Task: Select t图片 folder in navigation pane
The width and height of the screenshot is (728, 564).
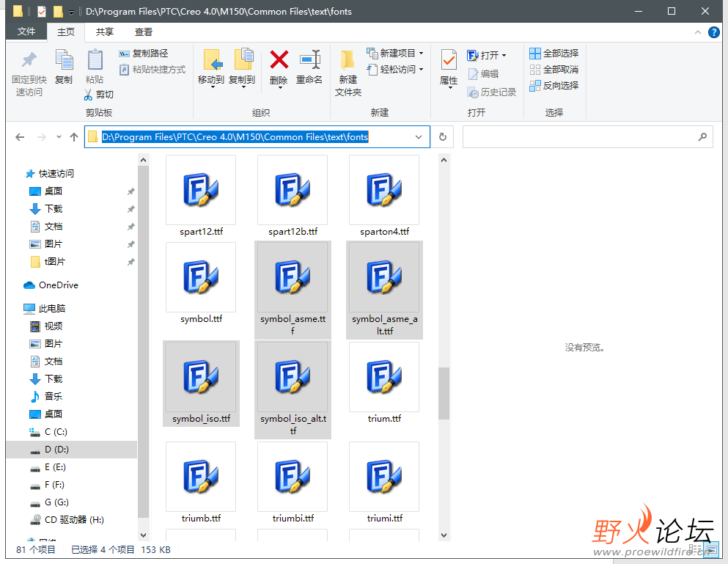Action: [x=48, y=262]
